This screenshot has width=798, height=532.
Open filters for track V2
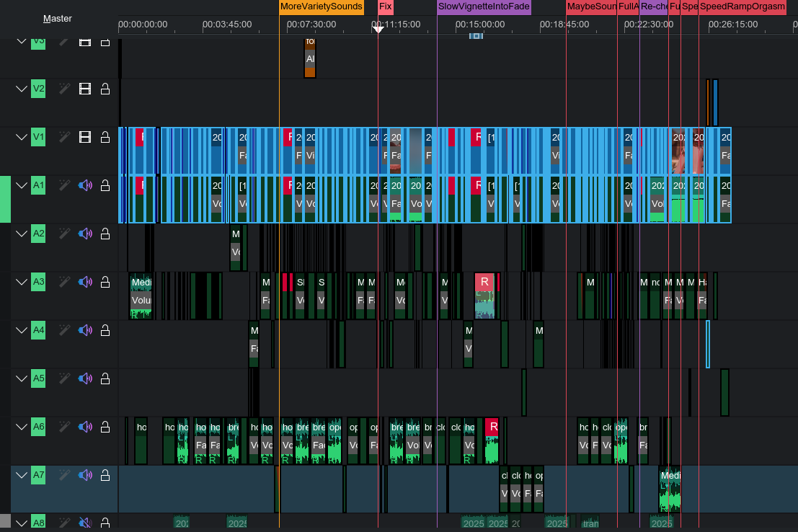click(64, 89)
